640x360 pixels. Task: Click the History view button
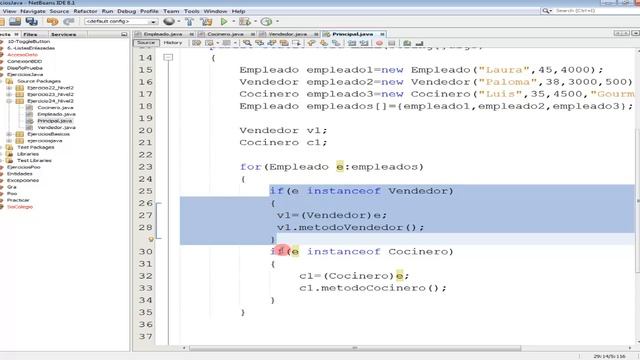coord(173,43)
